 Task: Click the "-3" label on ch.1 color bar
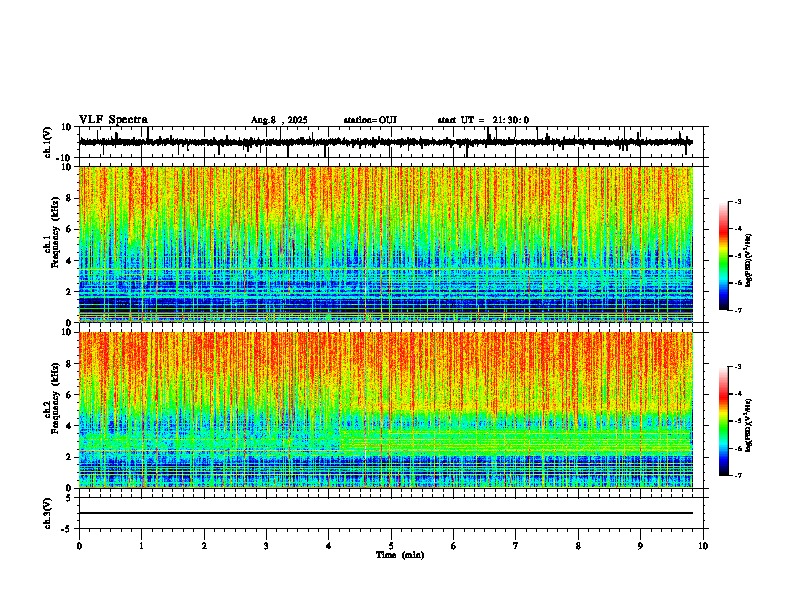point(738,201)
